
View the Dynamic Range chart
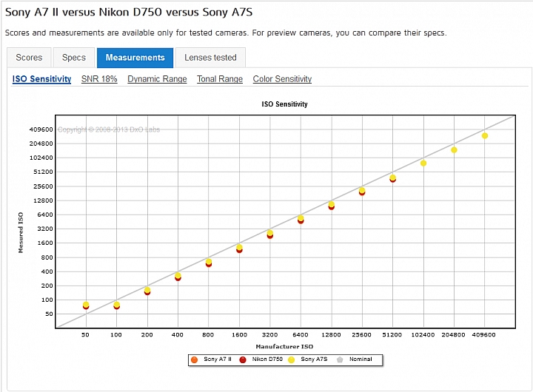click(x=157, y=79)
